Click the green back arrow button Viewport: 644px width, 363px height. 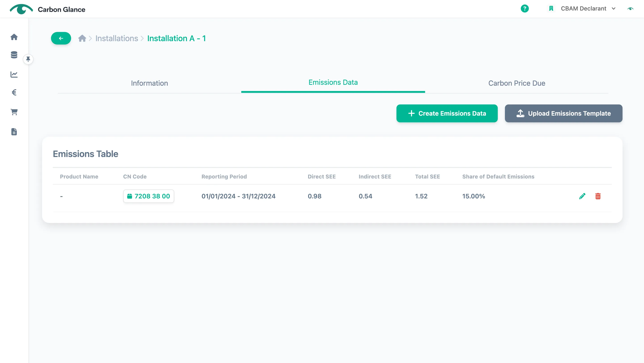pyautogui.click(x=61, y=38)
